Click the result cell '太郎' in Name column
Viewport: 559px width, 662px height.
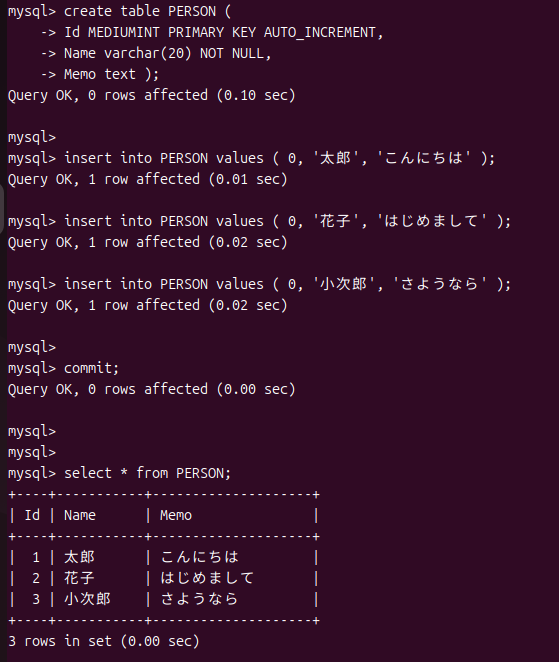pyautogui.click(x=79, y=557)
